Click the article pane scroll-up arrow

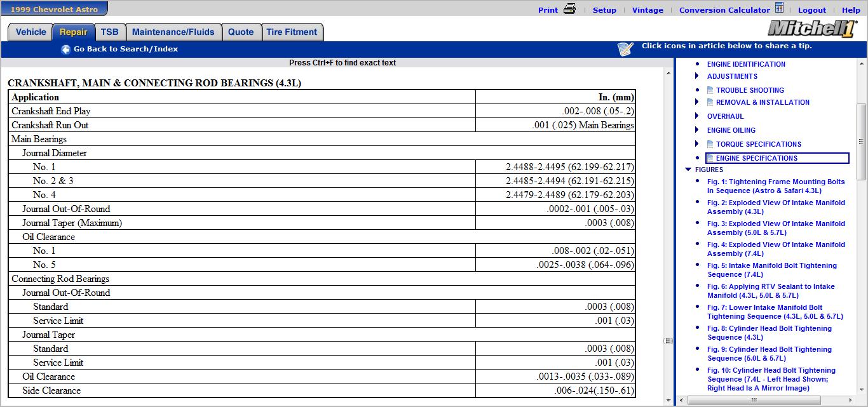click(668, 74)
